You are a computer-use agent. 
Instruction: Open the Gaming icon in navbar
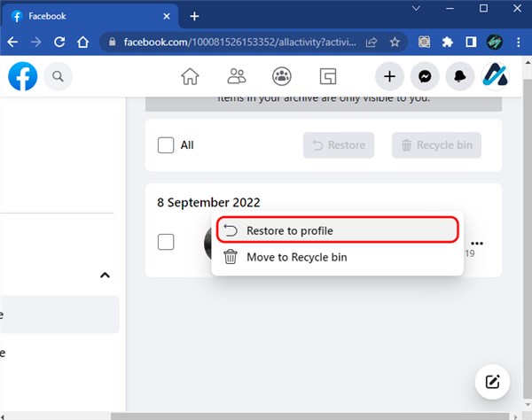click(328, 76)
